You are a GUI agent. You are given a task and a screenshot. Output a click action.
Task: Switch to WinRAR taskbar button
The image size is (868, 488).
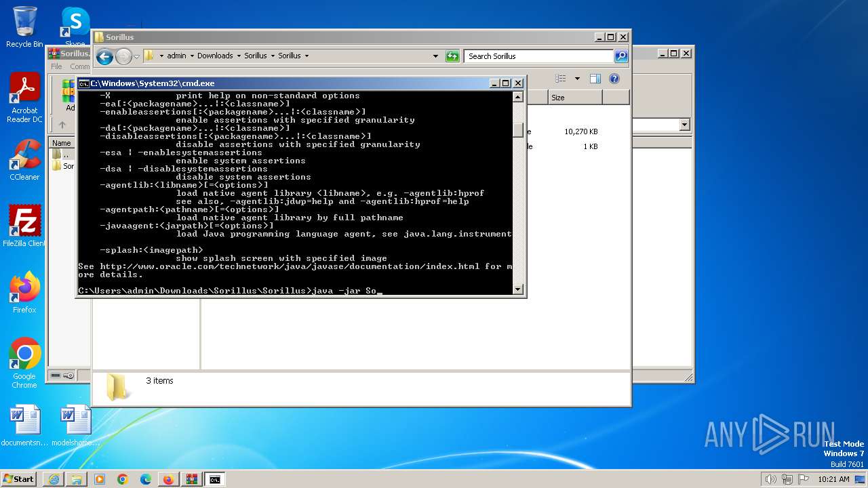(x=191, y=479)
